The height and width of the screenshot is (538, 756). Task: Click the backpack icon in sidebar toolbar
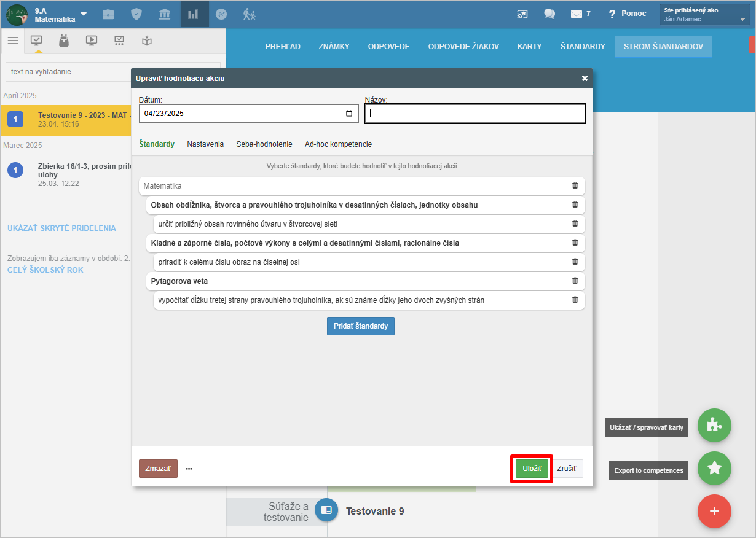63,41
